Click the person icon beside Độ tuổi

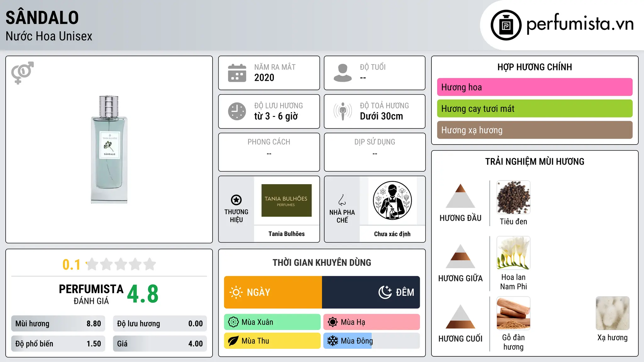click(x=342, y=73)
